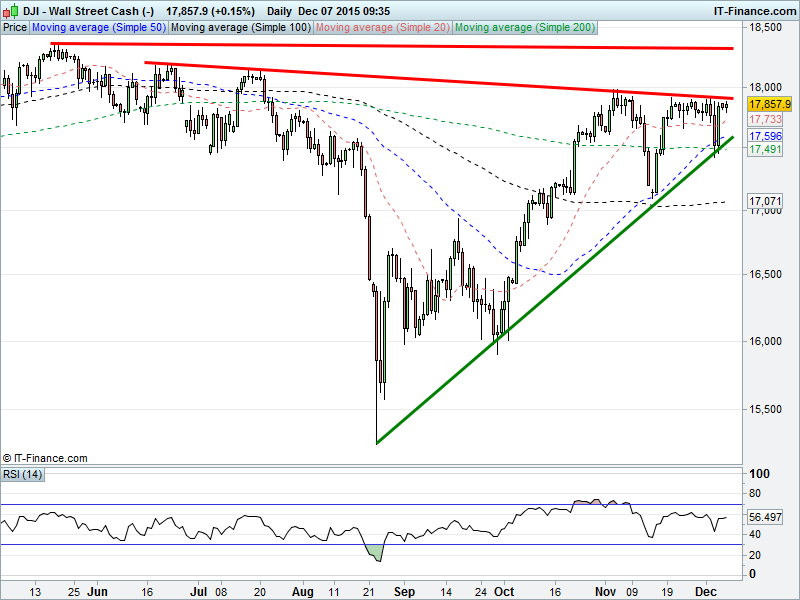Click the blue 17,596 moving average tag
The image size is (800, 600).
click(x=766, y=136)
